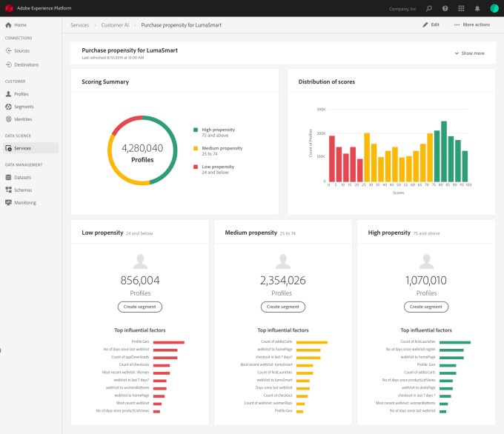
Task: Click the Company, Inc organization switcher
Action: pyautogui.click(x=402, y=8)
